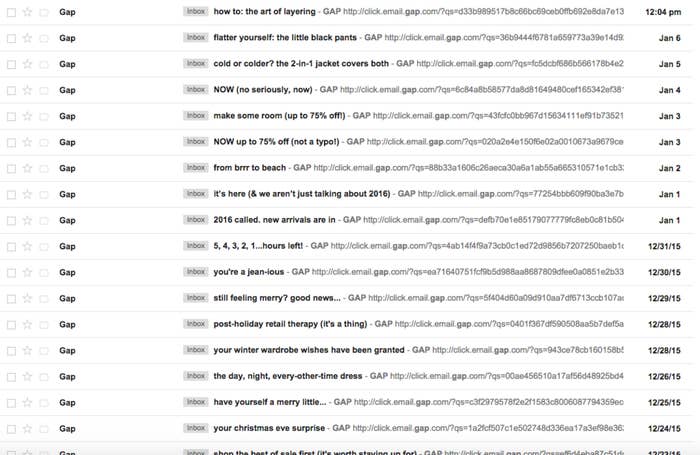The height and width of the screenshot is (455, 700).
Task: Mark "cold or colder?" email as important
Action: [x=44, y=63]
